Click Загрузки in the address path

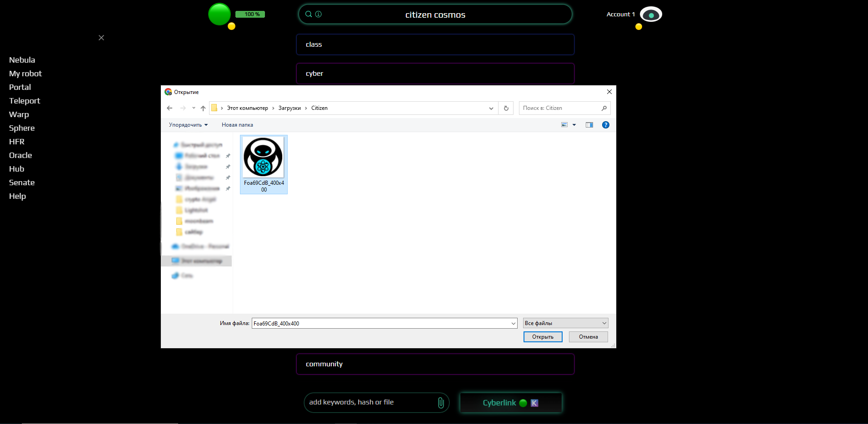pos(289,108)
